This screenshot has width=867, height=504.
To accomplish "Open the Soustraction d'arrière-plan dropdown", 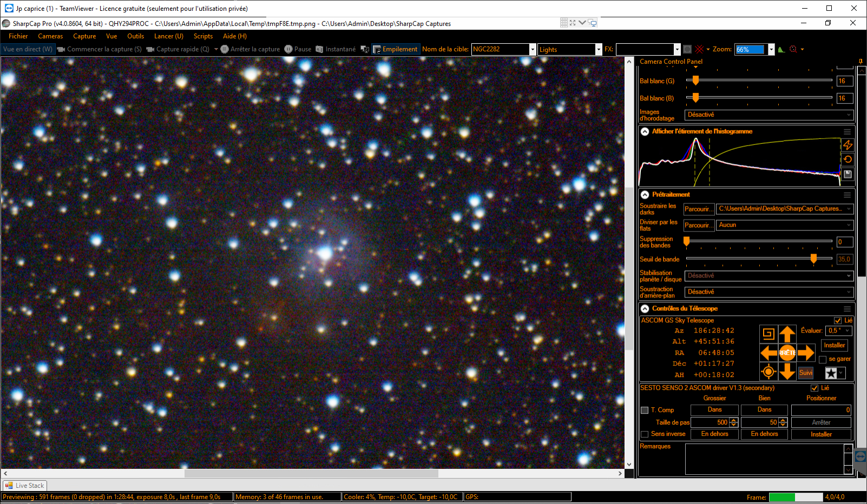I will (x=769, y=292).
